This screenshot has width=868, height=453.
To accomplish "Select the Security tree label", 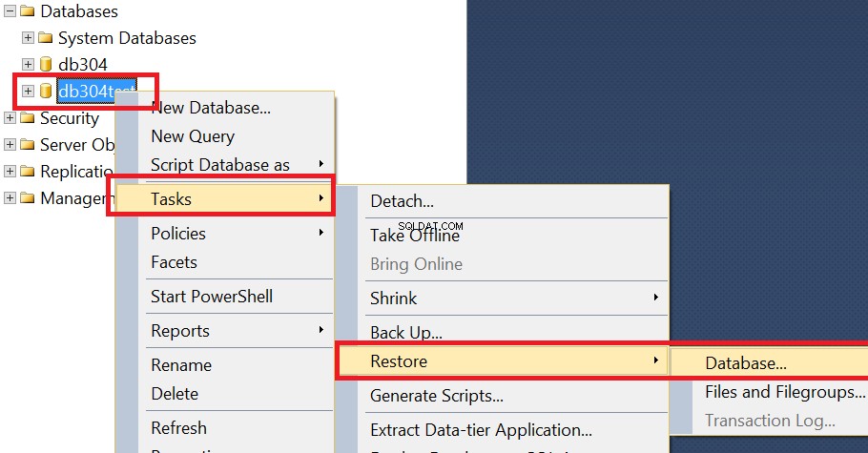I will click(70, 118).
